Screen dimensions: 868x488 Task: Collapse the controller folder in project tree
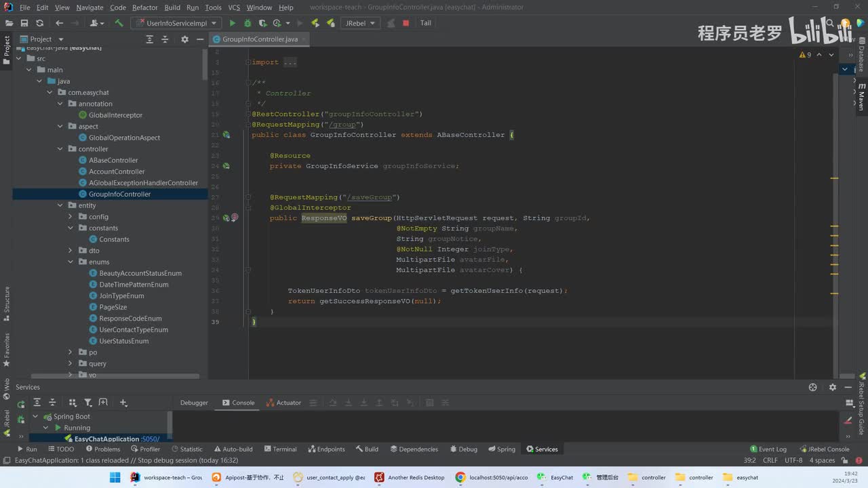pyautogui.click(x=60, y=149)
